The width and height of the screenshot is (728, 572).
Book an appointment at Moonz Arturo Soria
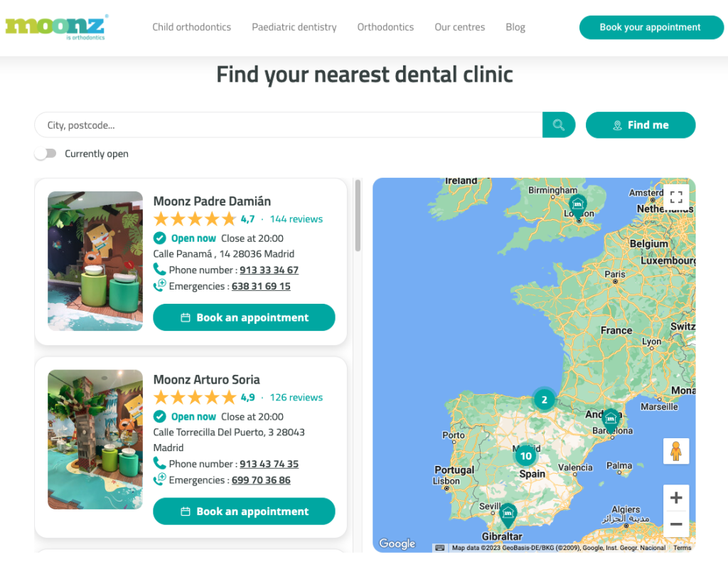point(245,511)
